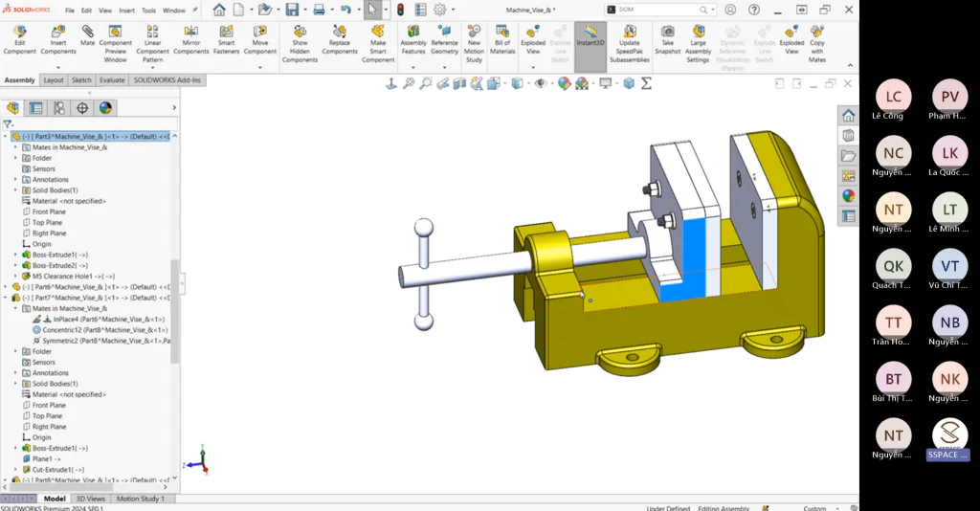Open Component Preview Window

coord(115,44)
